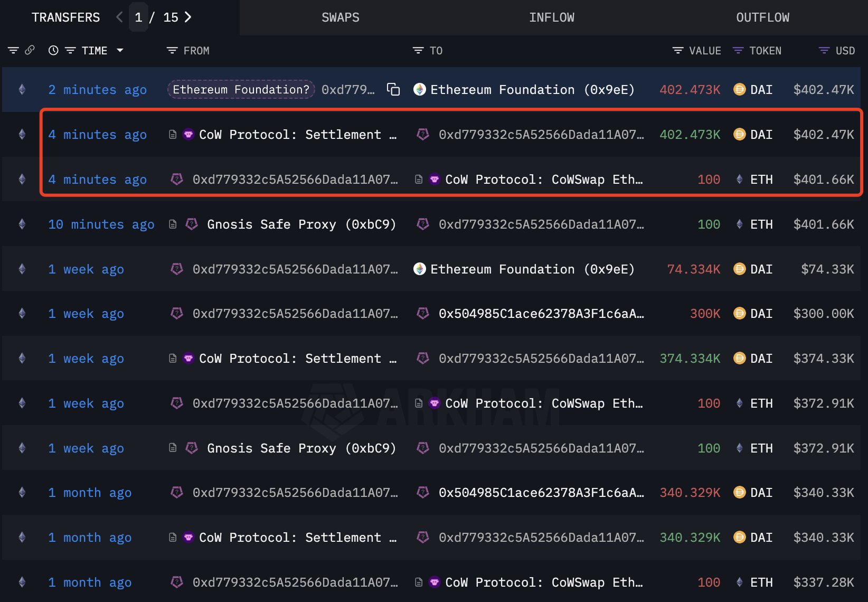Filter by TOKEN column
The width and height of the screenshot is (868, 602).
tap(738, 51)
